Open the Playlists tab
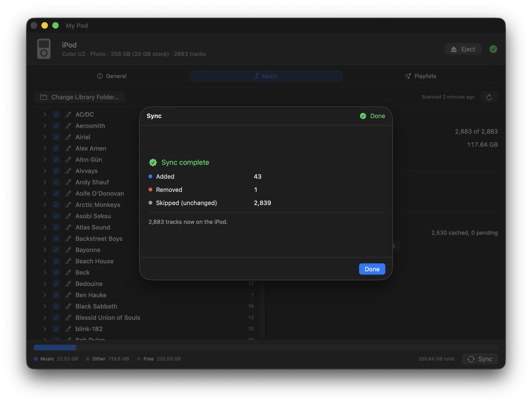The height and width of the screenshot is (404, 532). 420,76
